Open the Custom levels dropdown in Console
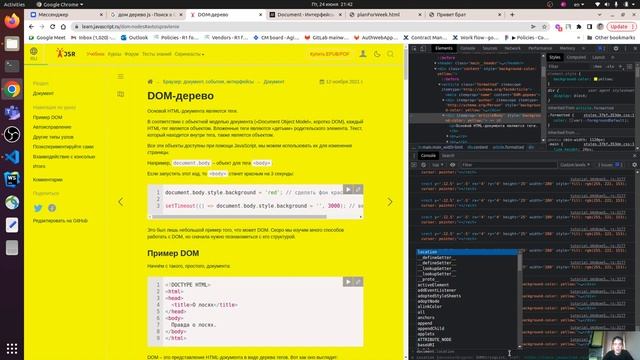This screenshot has width=640, height=360. [x=575, y=164]
